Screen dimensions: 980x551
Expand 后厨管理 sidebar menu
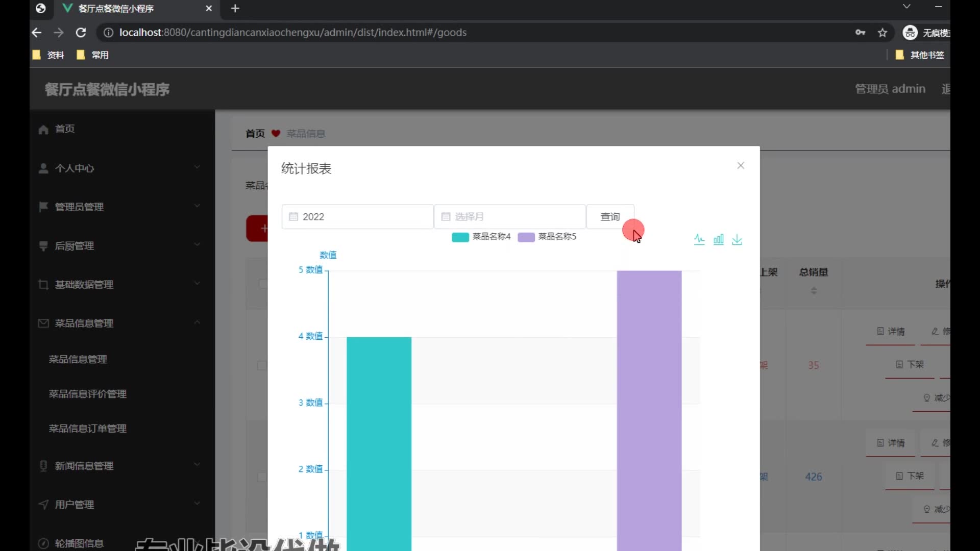tap(122, 245)
